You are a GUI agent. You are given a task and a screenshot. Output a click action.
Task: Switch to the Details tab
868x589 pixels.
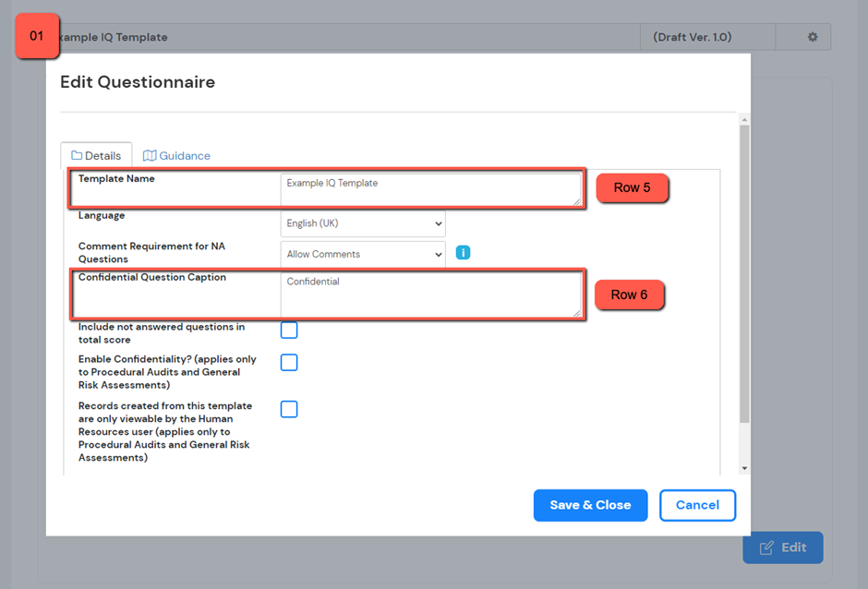click(x=96, y=156)
